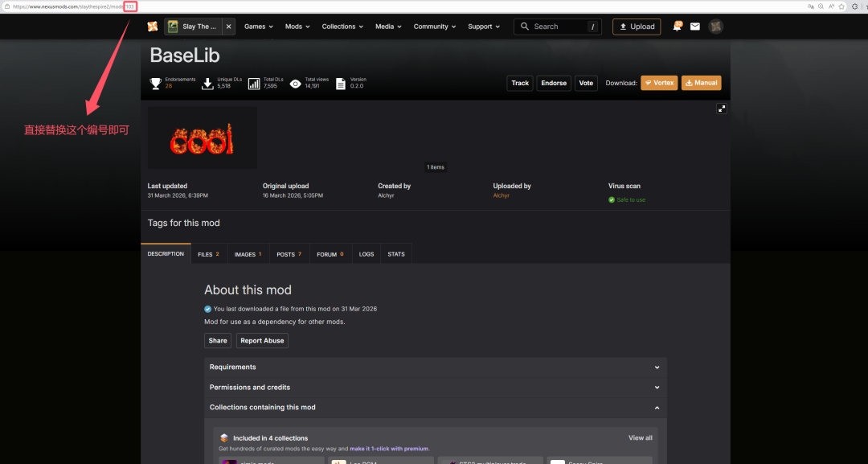Click the 'Tags for this mod' heading
The height and width of the screenshot is (464, 868).
pos(184,223)
